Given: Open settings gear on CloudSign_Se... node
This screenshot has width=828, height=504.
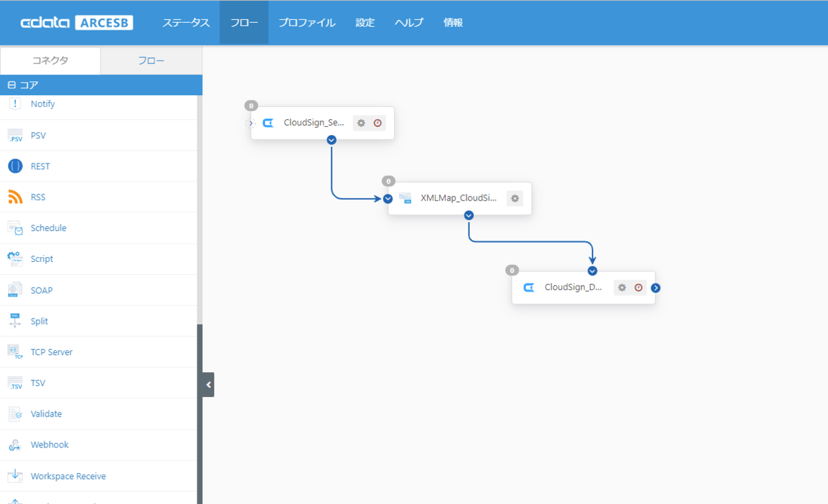Looking at the screenshot, I should [x=361, y=123].
